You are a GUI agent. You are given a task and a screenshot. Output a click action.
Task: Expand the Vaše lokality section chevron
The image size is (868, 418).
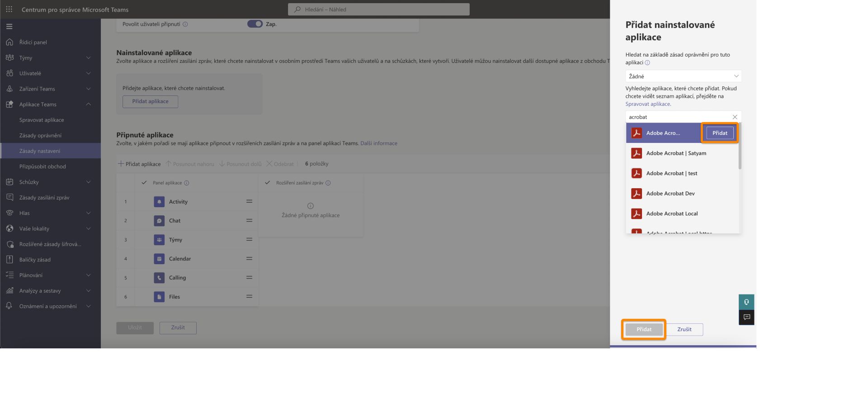tap(89, 228)
